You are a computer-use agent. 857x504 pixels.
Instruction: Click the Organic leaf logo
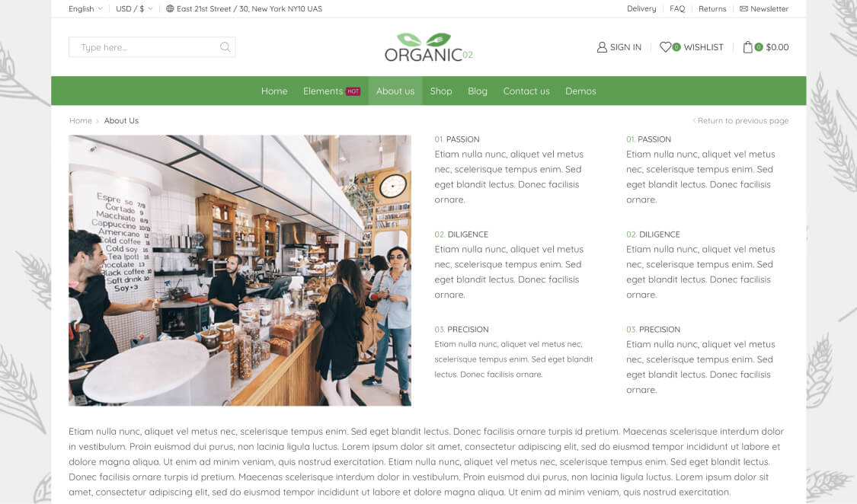pyautogui.click(x=428, y=47)
